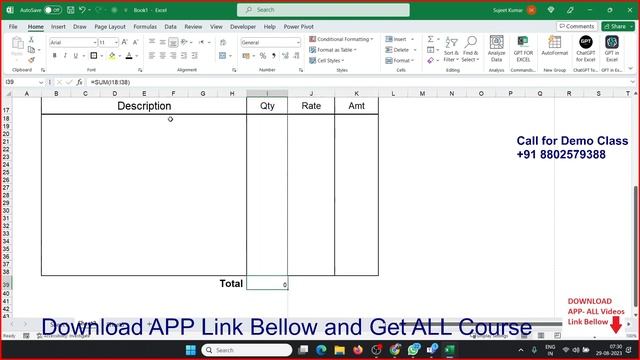Click the Increase Indent icon

click(194, 56)
